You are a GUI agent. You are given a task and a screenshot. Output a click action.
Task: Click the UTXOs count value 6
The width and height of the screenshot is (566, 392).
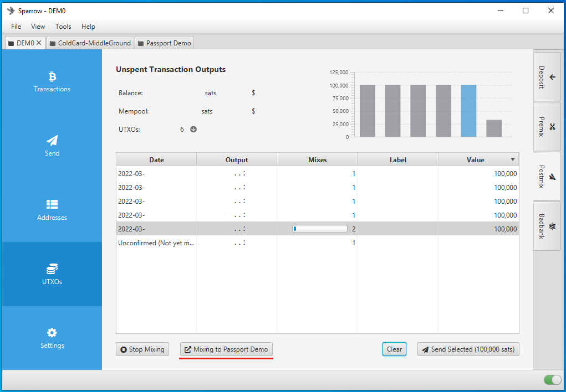click(x=182, y=130)
